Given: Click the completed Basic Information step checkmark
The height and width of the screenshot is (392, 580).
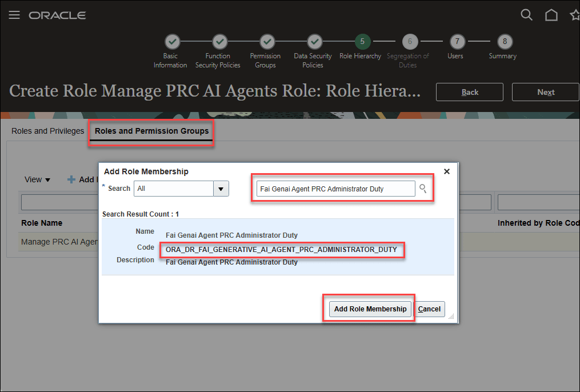Looking at the screenshot, I should pyautogui.click(x=172, y=41).
